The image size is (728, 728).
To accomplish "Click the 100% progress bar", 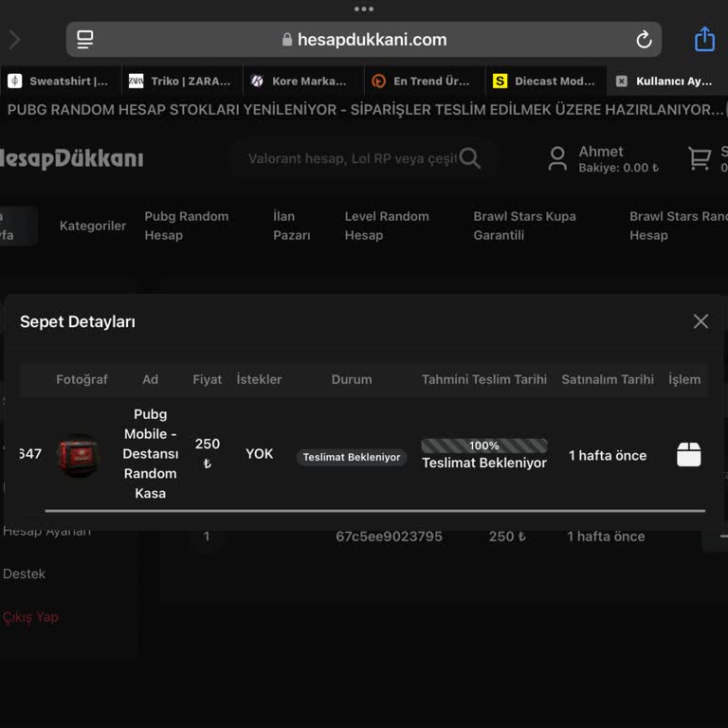I will click(x=483, y=446).
